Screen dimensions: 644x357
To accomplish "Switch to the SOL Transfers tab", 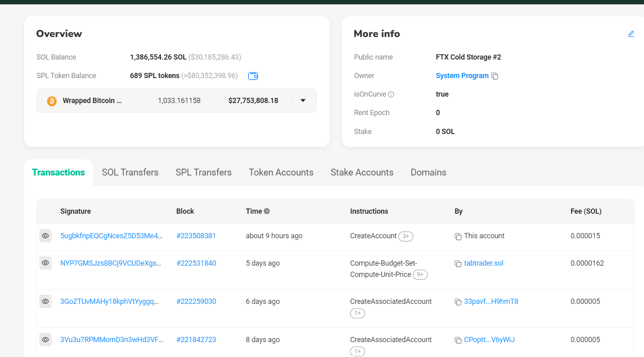I will click(x=130, y=172).
